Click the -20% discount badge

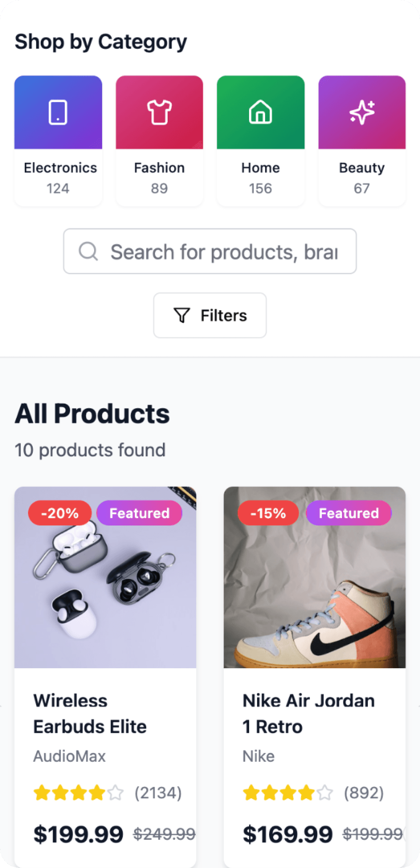point(60,513)
